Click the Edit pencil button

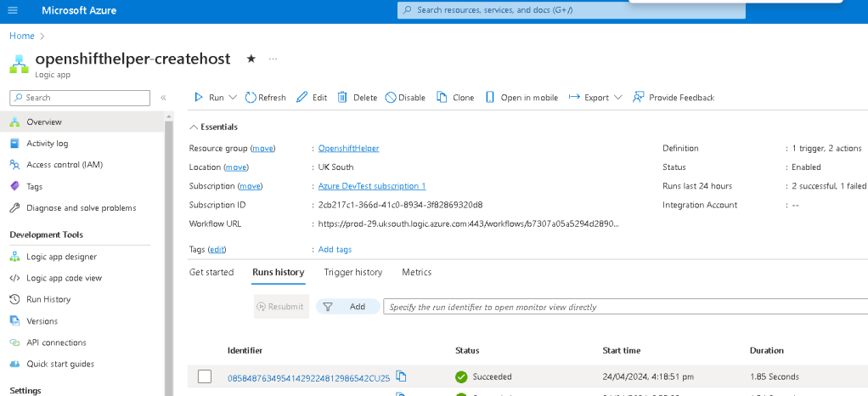pyautogui.click(x=312, y=98)
